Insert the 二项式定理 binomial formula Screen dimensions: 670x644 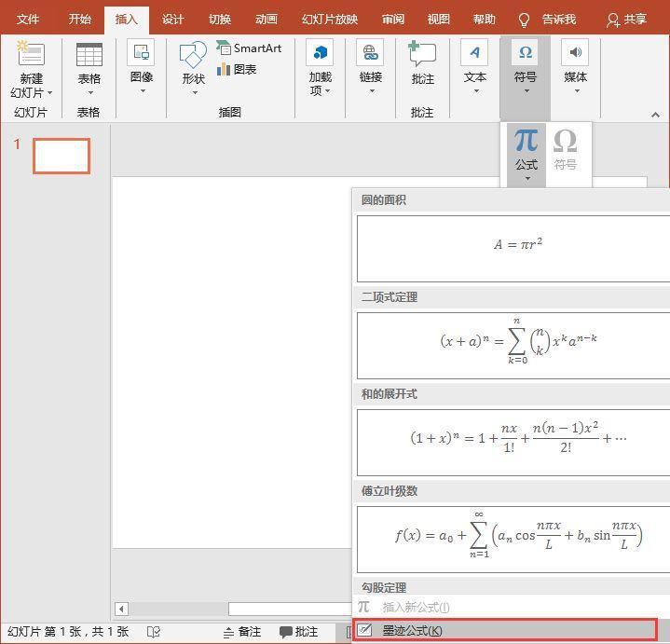513,345
